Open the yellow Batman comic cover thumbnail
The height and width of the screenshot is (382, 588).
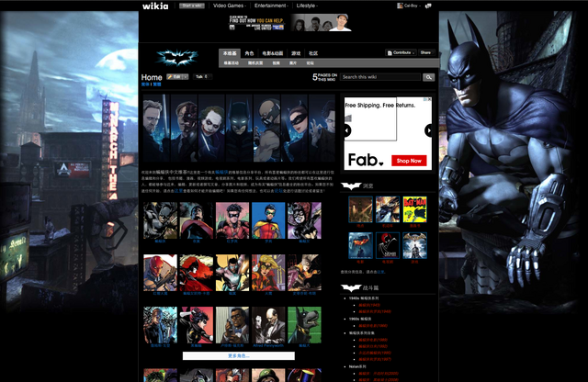point(414,209)
